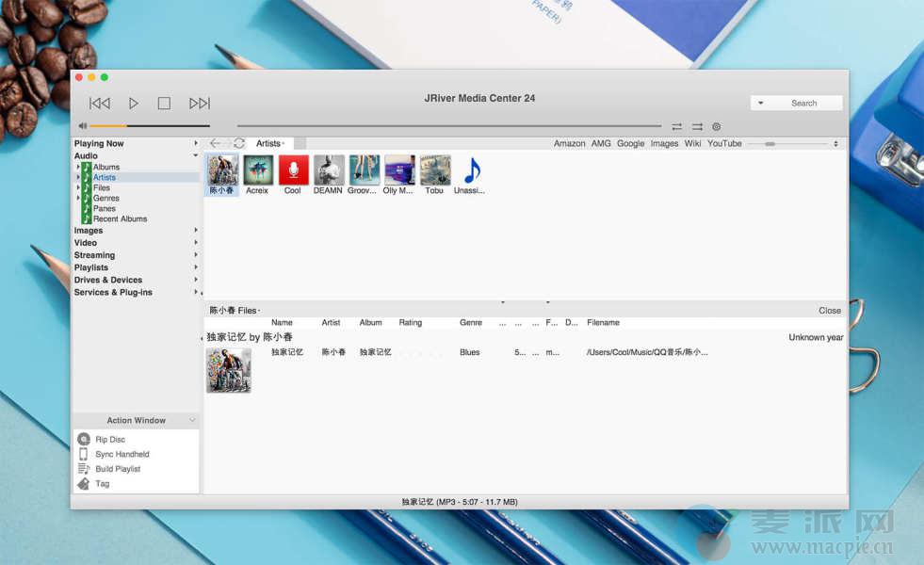
Task: Open the playback options gear icon
Action: [716, 126]
